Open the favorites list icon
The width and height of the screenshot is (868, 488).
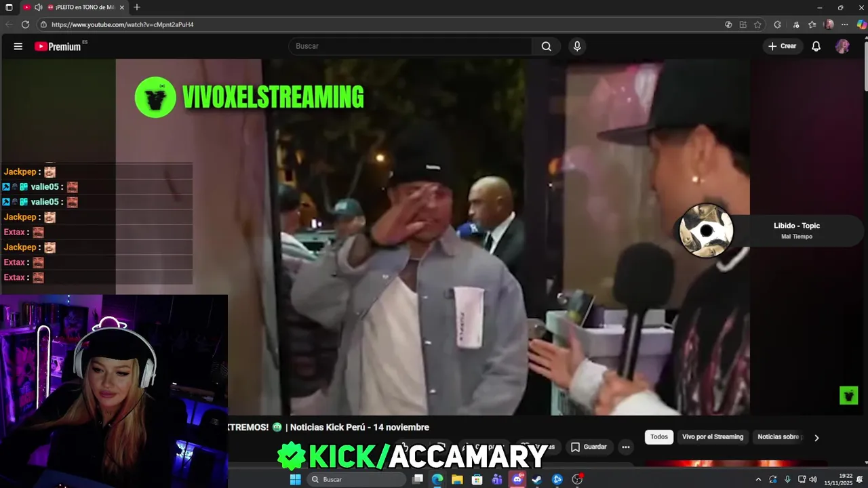tap(812, 24)
